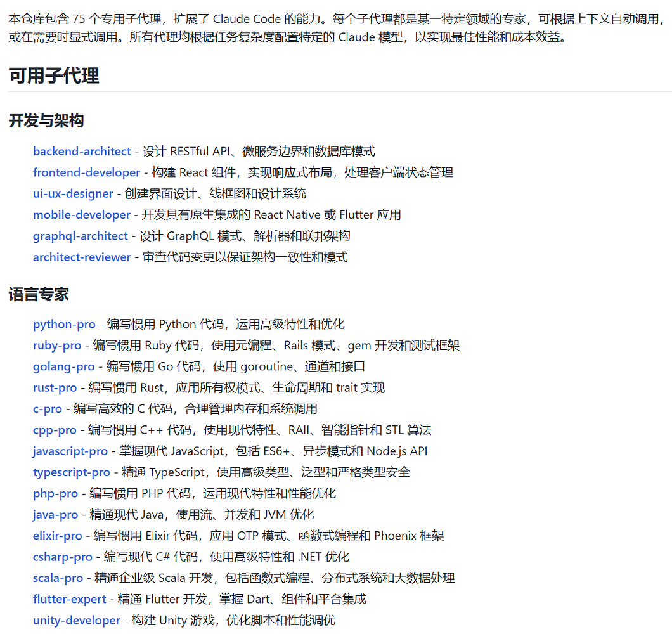672x634 pixels.
Task: Open the frontend-developer link
Action: [x=87, y=172]
